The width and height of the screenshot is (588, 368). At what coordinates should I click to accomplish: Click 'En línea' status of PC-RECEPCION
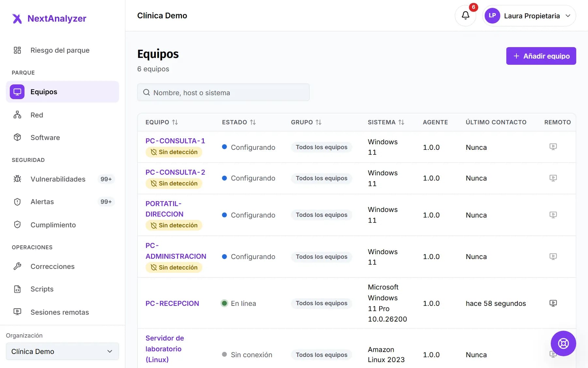coord(238,304)
